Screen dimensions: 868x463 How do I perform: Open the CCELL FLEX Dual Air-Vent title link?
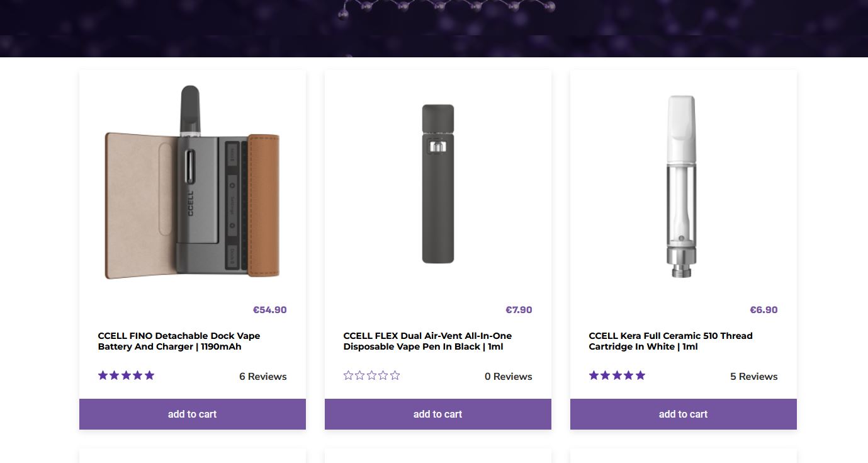[x=427, y=341]
